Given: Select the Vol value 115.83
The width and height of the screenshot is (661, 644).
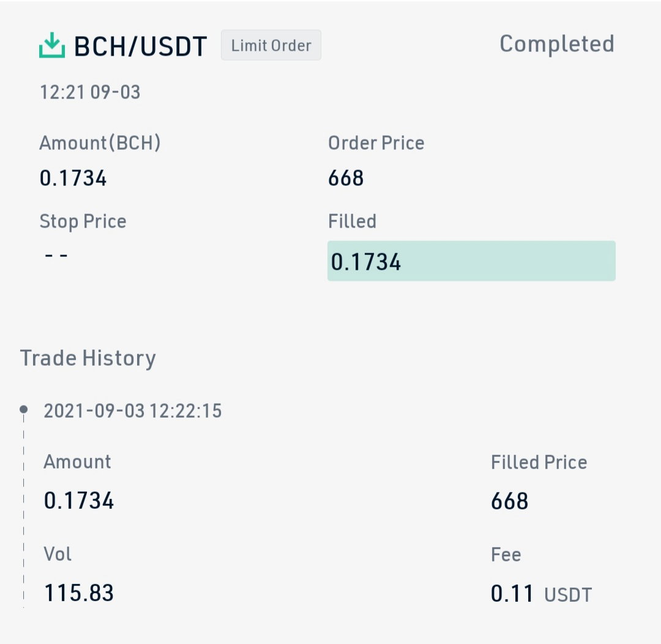Looking at the screenshot, I should pos(79,593).
